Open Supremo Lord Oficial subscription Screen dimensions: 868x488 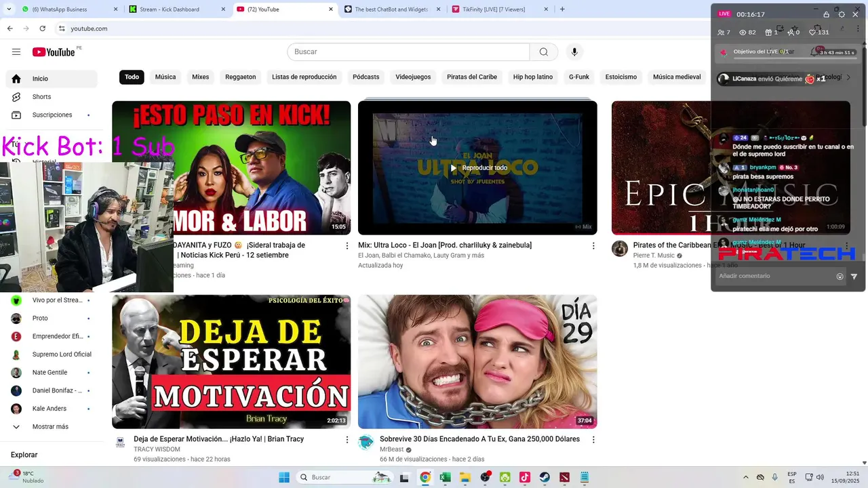[x=52, y=354]
